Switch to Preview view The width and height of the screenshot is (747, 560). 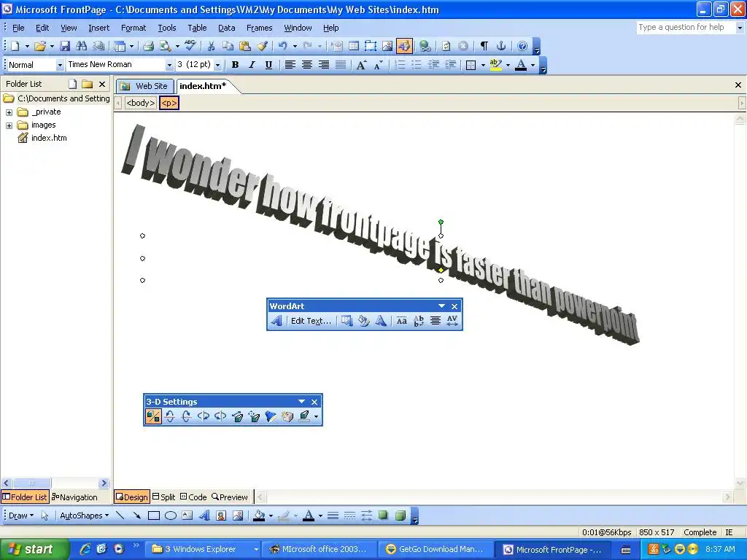[x=230, y=497]
